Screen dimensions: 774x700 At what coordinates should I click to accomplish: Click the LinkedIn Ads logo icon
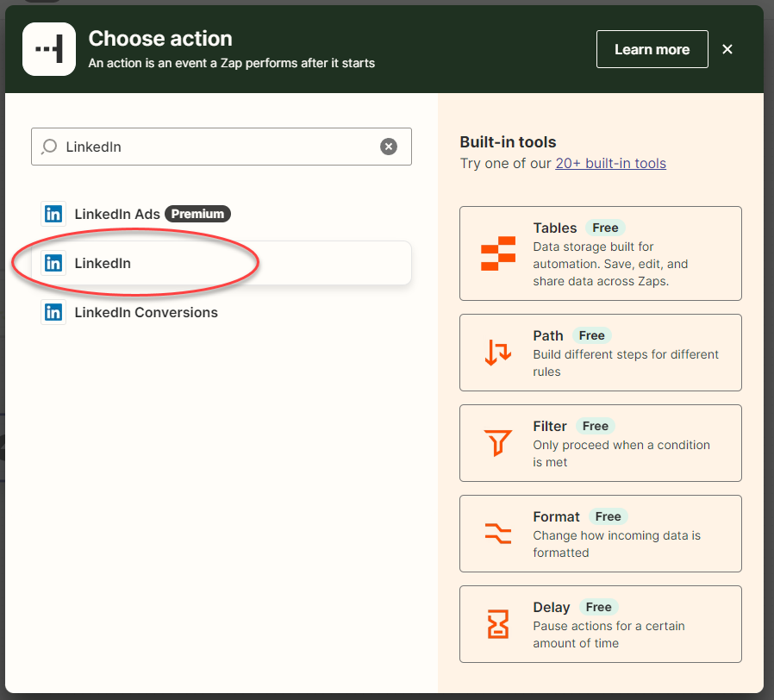[x=53, y=214]
